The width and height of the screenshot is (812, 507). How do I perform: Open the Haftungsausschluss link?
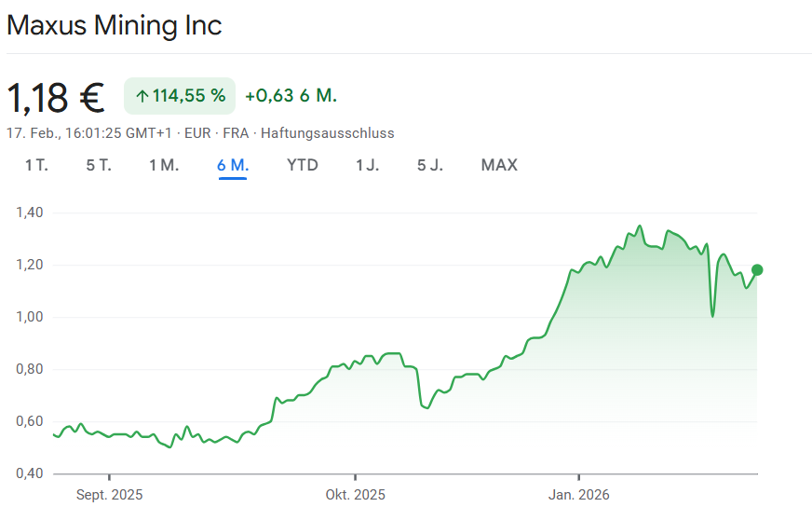327,133
